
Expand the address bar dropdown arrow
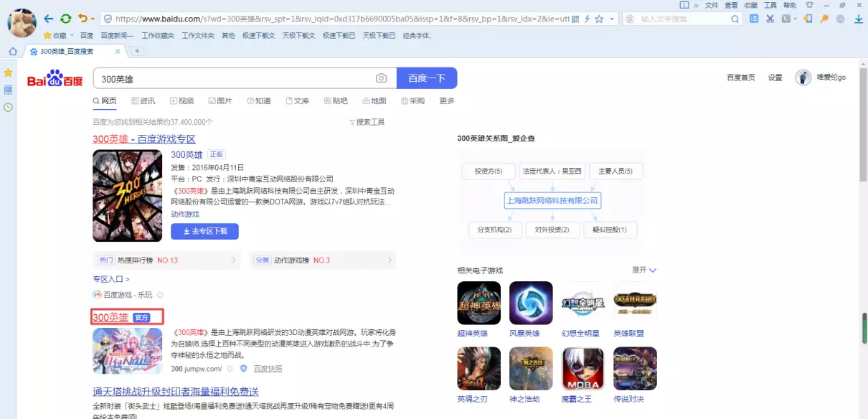pyautogui.click(x=610, y=19)
